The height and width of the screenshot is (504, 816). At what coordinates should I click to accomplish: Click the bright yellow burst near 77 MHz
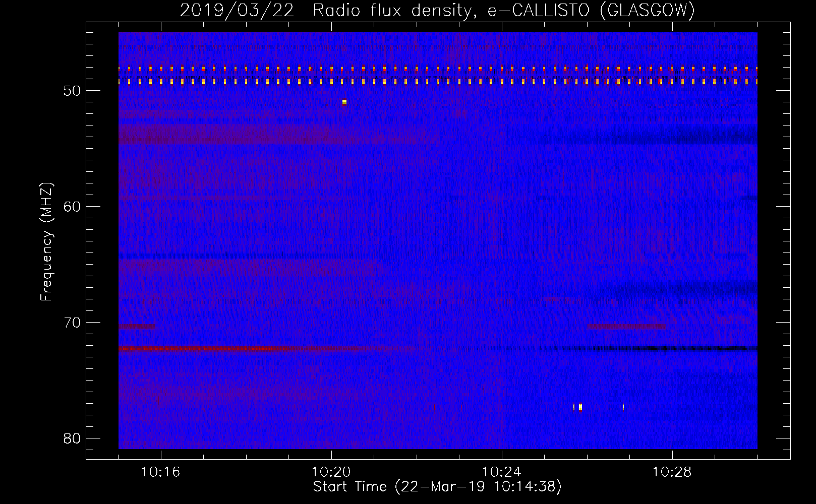pos(580,407)
